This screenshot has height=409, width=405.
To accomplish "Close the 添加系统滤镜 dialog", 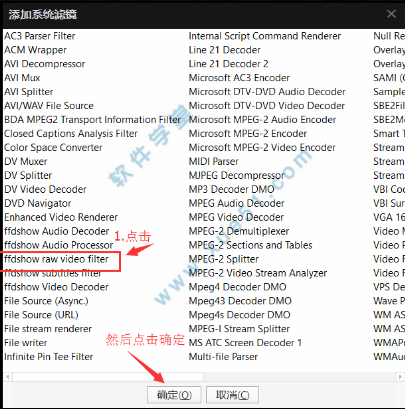I will [x=391, y=14].
